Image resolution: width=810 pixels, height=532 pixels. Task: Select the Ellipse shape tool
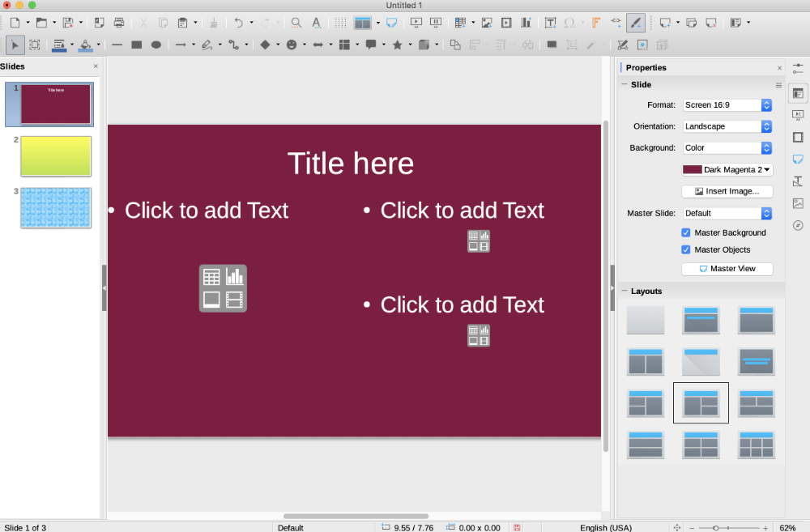156,45
